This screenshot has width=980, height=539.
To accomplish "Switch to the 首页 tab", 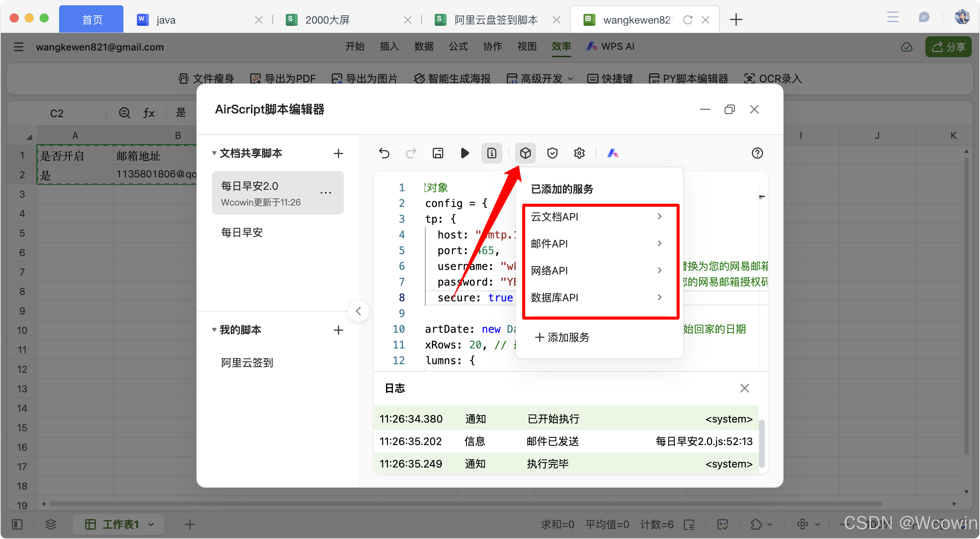I will coord(91,19).
